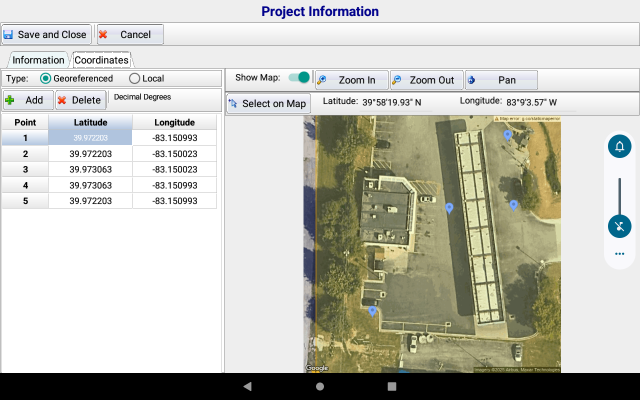Image resolution: width=640 pixels, height=400 pixels.
Task: Click the red X Delete icon
Action: click(x=63, y=100)
